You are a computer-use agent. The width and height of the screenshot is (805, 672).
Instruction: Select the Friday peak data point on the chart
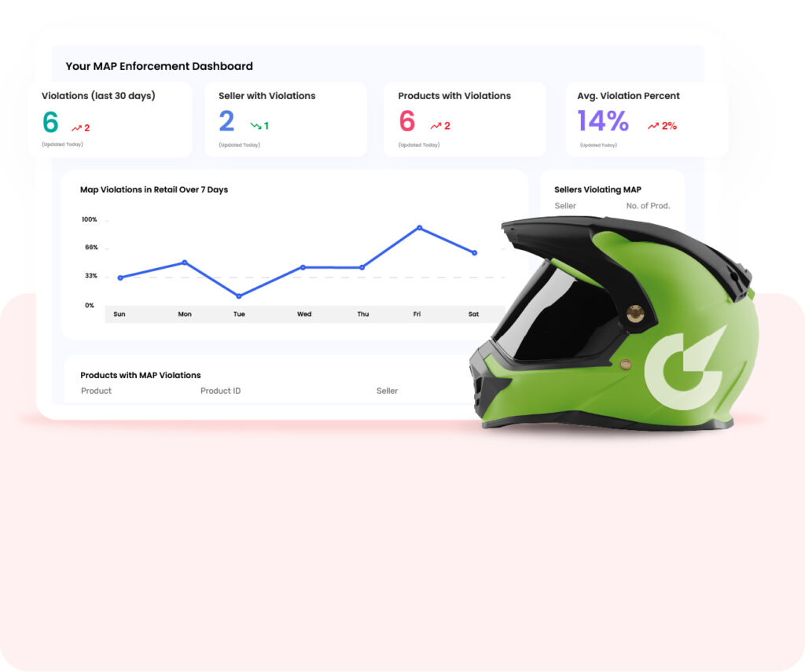[x=419, y=227]
